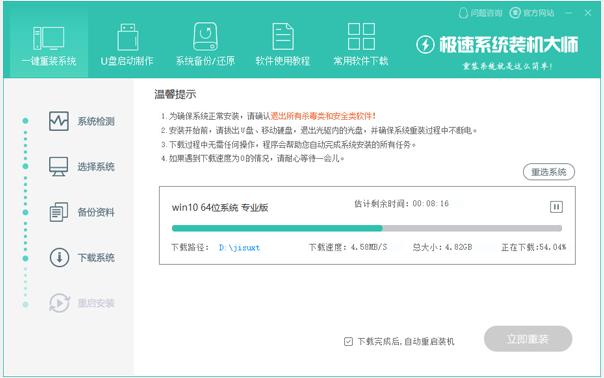
Task: Click the 下载系统 download icon
Action: (x=59, y=257)
